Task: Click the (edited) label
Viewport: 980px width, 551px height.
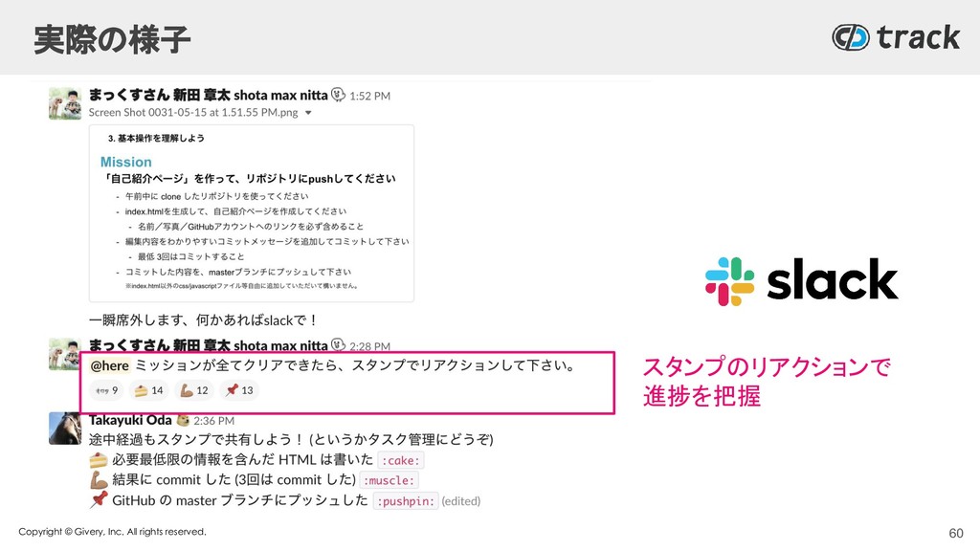Action: click(461, 501)
